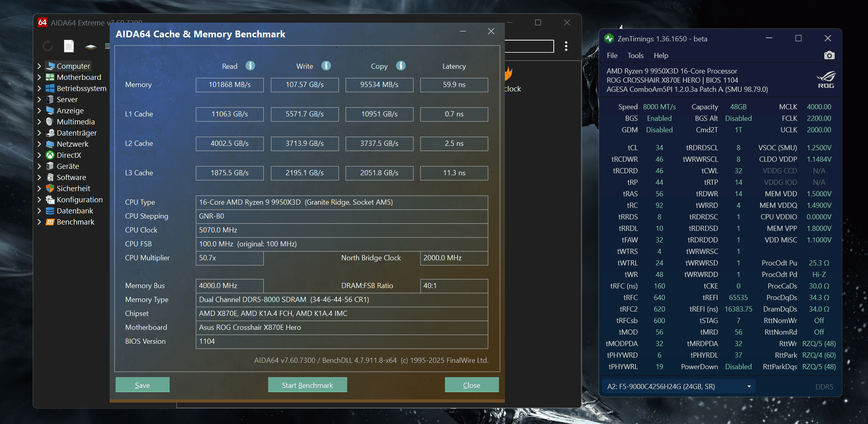Open the AIDA64 three-dot menu
Screen dimensions: 868x424
point(566,46)
